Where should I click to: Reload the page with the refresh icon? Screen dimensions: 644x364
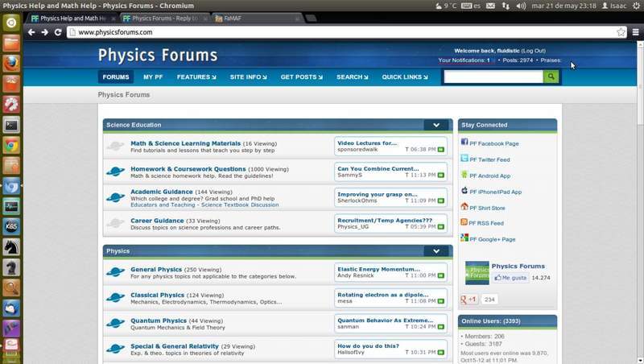pyautogui.click(x=58, y=32)
